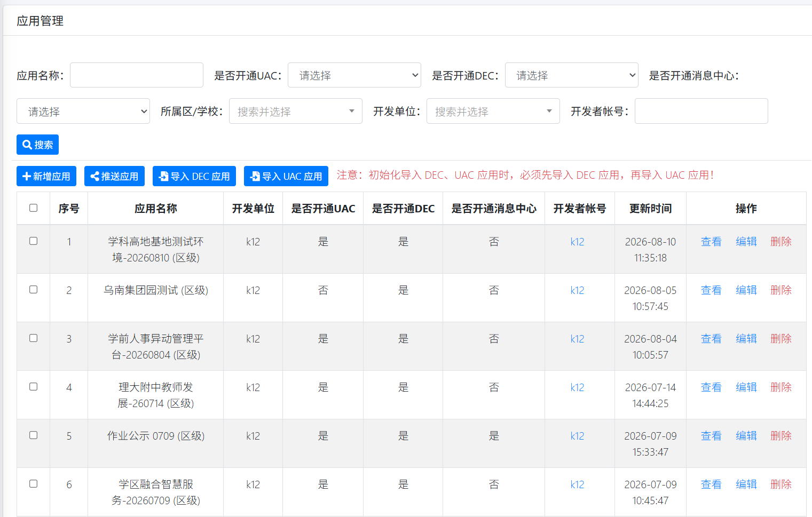Click 编辑 for 学科高地基地测试环境 row

(x=746, y=242)
